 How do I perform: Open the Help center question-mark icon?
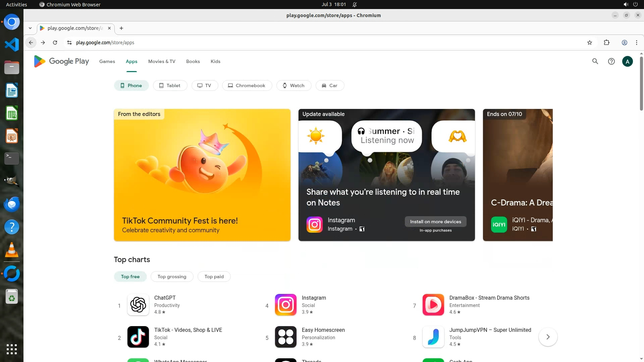coord(611,61)
